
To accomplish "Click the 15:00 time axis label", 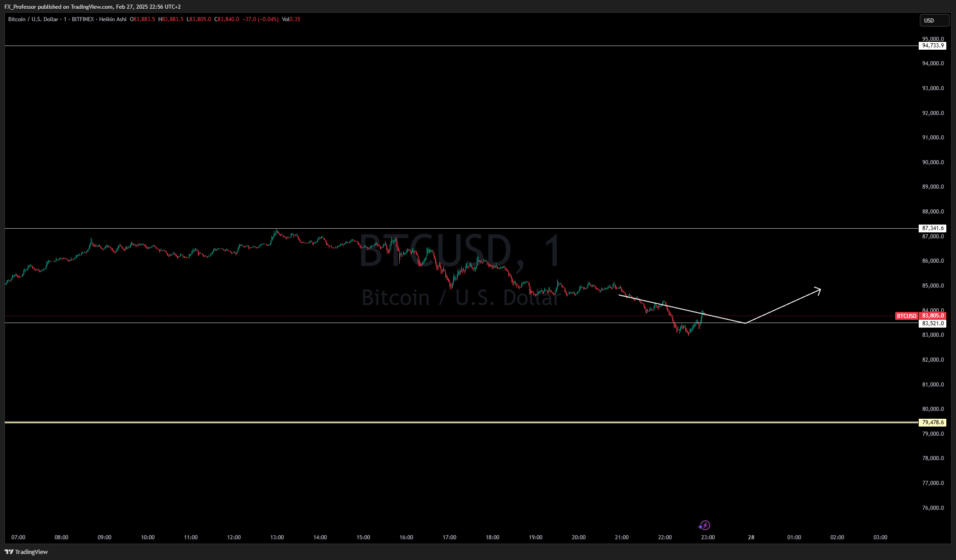I will point(363,537).
